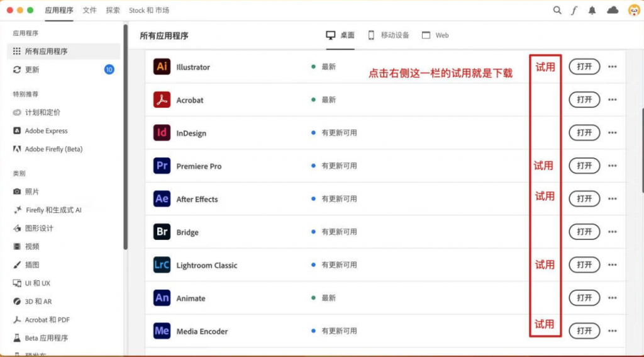Select 所有应用程序 in the sidebar
Viewport: 644px width, 357px height.
tap(64, 52)
